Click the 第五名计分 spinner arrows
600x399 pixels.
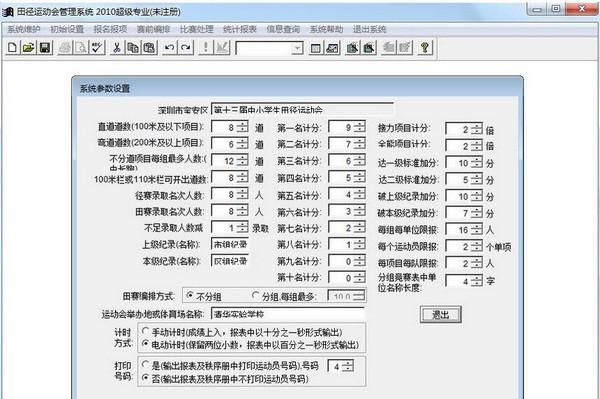(x=359, y=194)
